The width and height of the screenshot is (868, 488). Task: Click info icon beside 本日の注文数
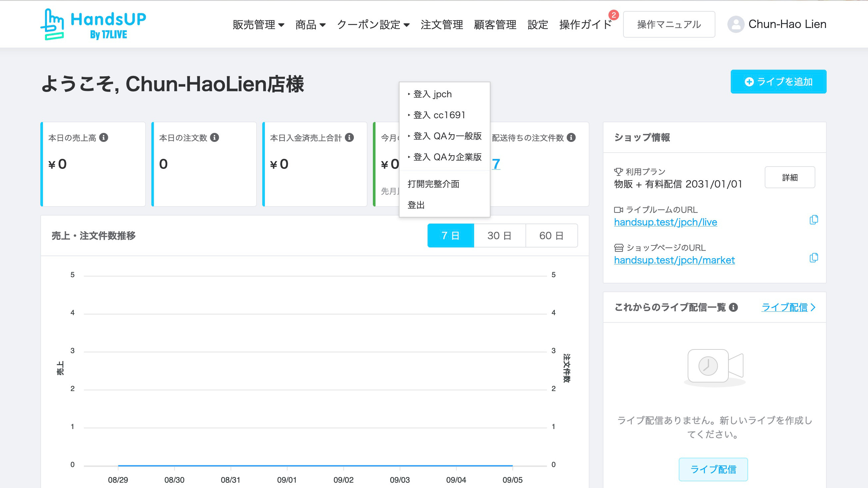click(215, 138)
